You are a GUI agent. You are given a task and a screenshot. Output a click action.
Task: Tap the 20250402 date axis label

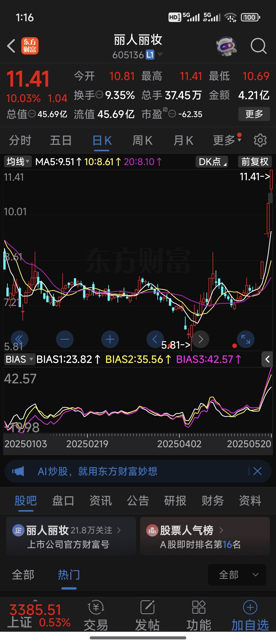click(179, 444)
